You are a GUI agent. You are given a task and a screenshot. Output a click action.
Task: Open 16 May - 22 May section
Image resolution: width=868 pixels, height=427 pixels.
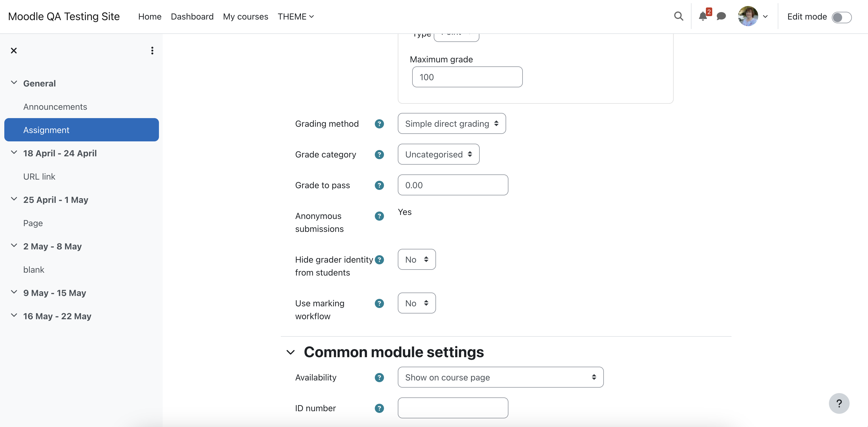tap(57, 316)
